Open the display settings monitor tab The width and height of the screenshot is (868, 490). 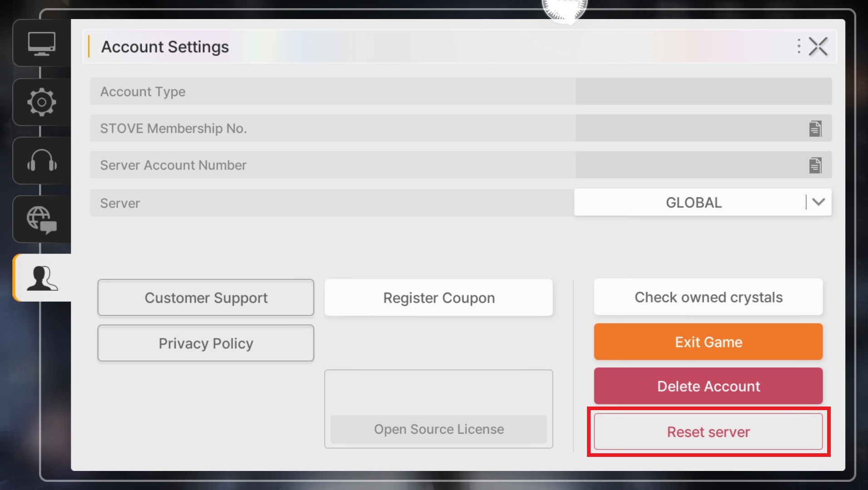[42, 44]
